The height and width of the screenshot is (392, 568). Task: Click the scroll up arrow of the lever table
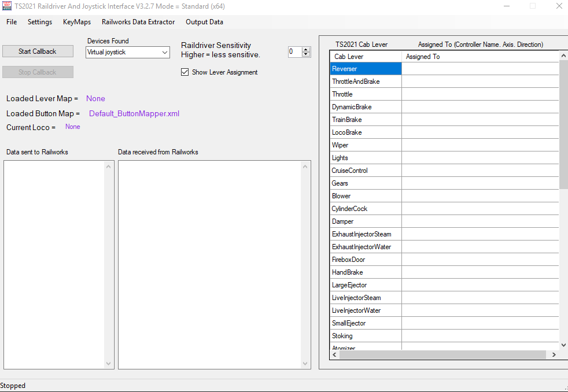tap(563, 56)
